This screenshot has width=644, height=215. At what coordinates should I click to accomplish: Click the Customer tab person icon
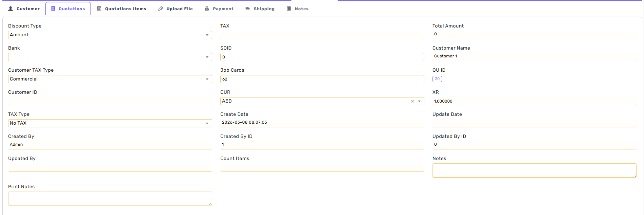(11, 9)
